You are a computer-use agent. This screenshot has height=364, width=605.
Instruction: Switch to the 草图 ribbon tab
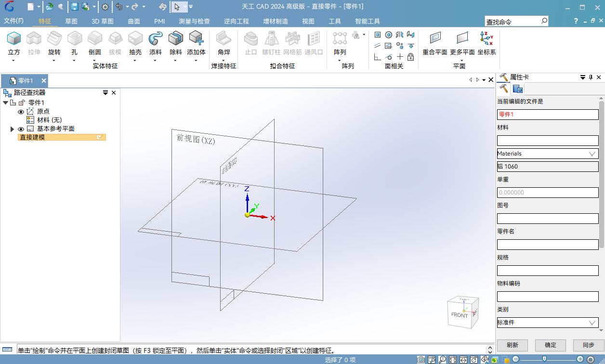[71, 21]
